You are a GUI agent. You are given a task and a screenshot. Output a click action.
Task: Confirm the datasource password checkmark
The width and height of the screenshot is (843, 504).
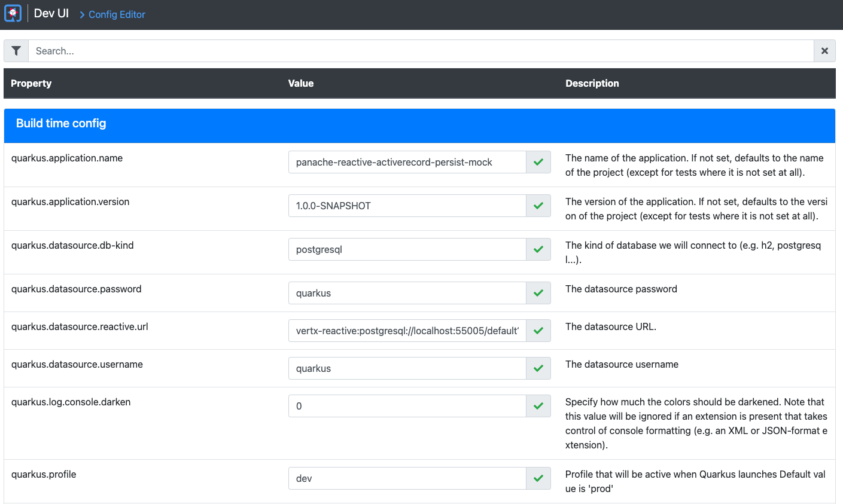tap(538, 293)
